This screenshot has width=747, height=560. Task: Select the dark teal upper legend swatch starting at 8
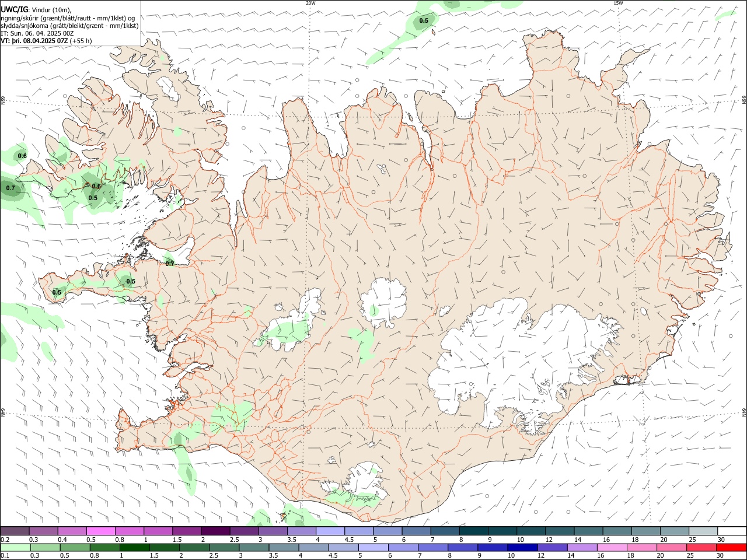point(473,531)
